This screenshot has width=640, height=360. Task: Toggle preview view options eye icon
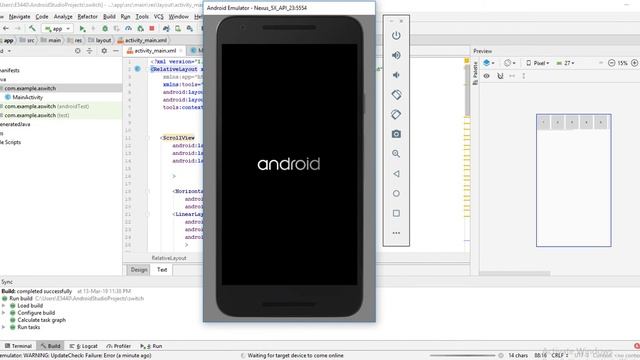(487, 76)
